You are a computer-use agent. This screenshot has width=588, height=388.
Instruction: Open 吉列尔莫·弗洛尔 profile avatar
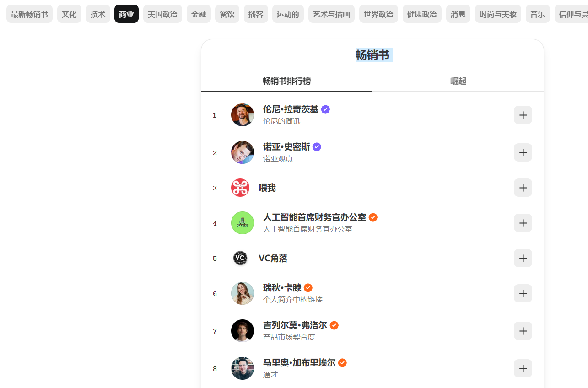pyautogui.click(x=243, y=331)
